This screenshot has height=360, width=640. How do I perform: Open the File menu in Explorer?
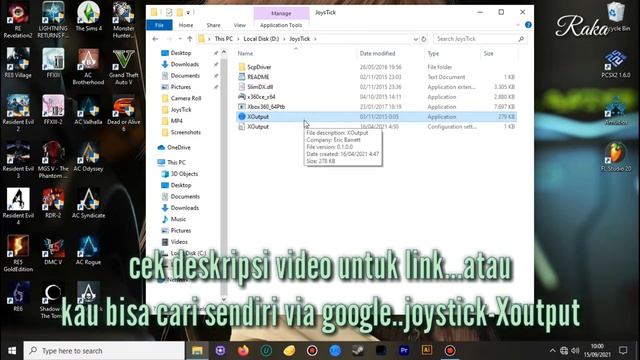click(159, 25)
